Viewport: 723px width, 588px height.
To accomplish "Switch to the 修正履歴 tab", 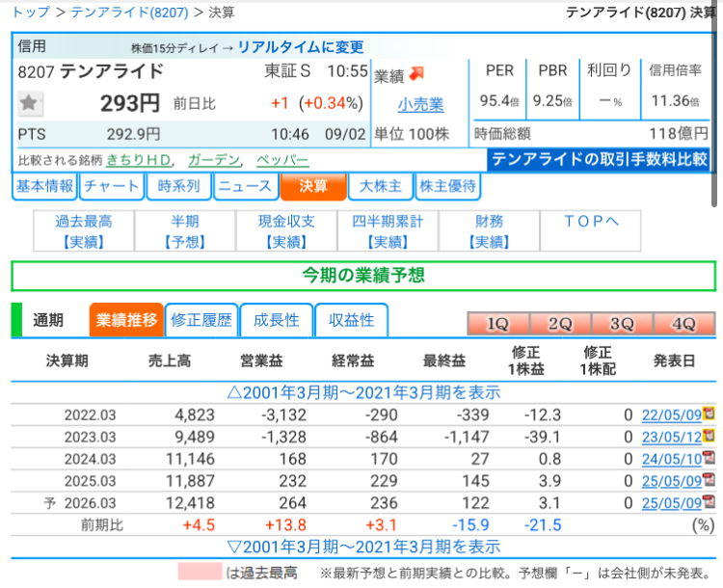I will (x=201, y=320).
